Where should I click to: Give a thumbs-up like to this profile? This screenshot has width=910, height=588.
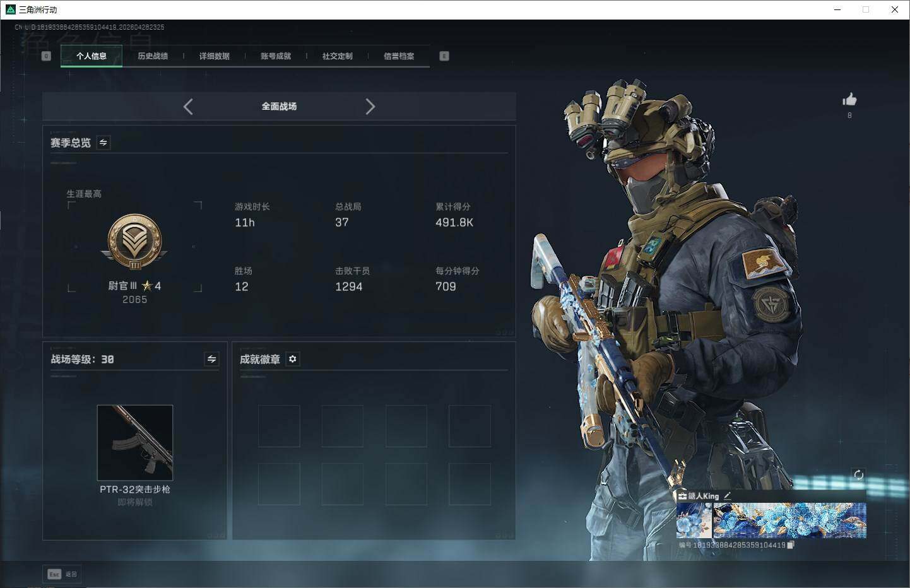(849, 100)
